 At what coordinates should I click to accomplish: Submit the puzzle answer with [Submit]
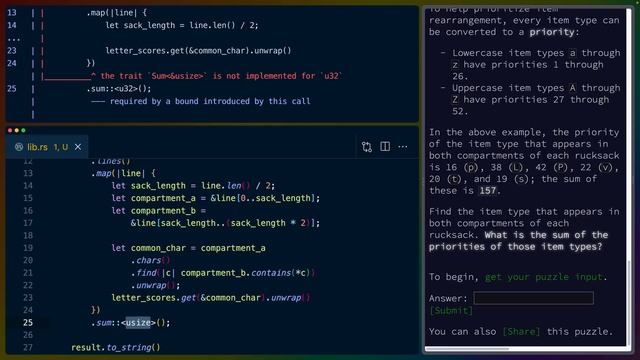(451, 311)
